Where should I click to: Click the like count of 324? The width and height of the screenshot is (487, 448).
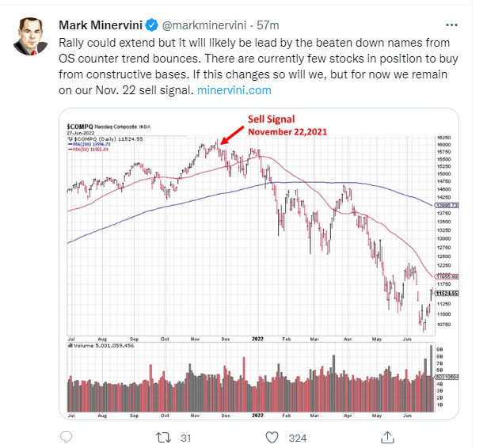pyautogui.click(x=297, y=437)
